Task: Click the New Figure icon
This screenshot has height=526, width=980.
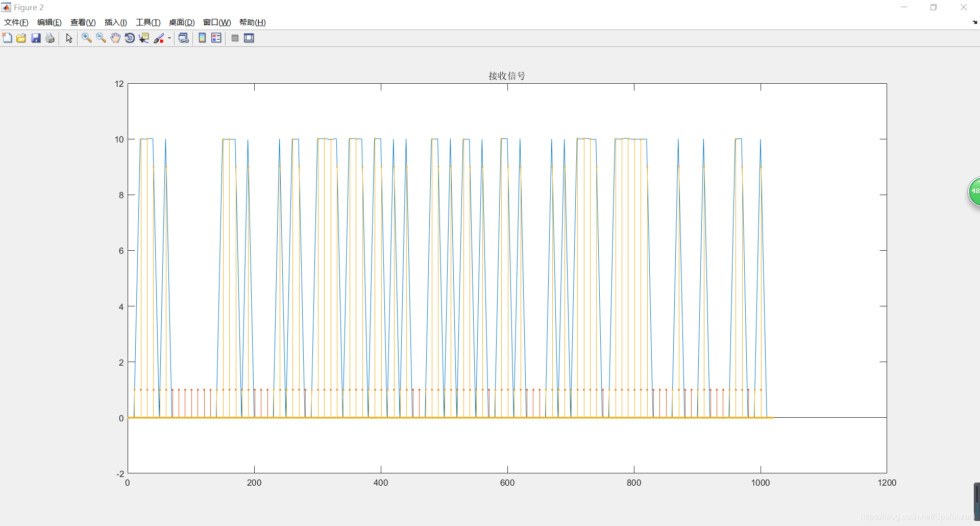Action: point(7,38)
